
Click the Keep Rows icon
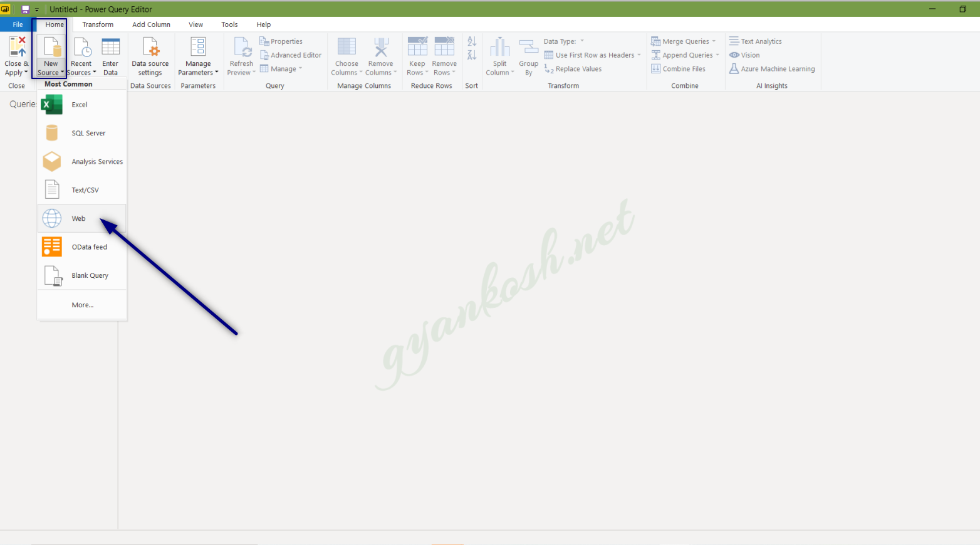coord(417,47)
